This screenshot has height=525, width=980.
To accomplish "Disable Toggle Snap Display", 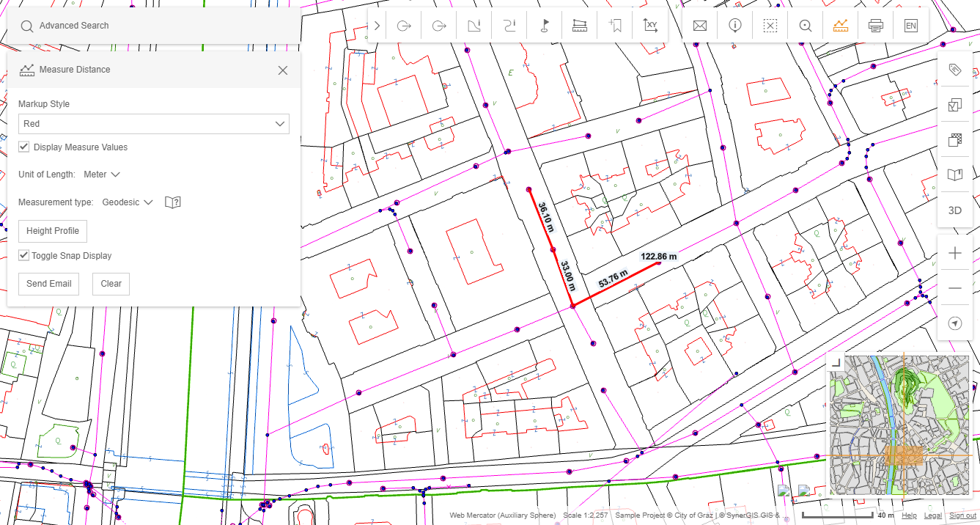I will click(24, 255).
